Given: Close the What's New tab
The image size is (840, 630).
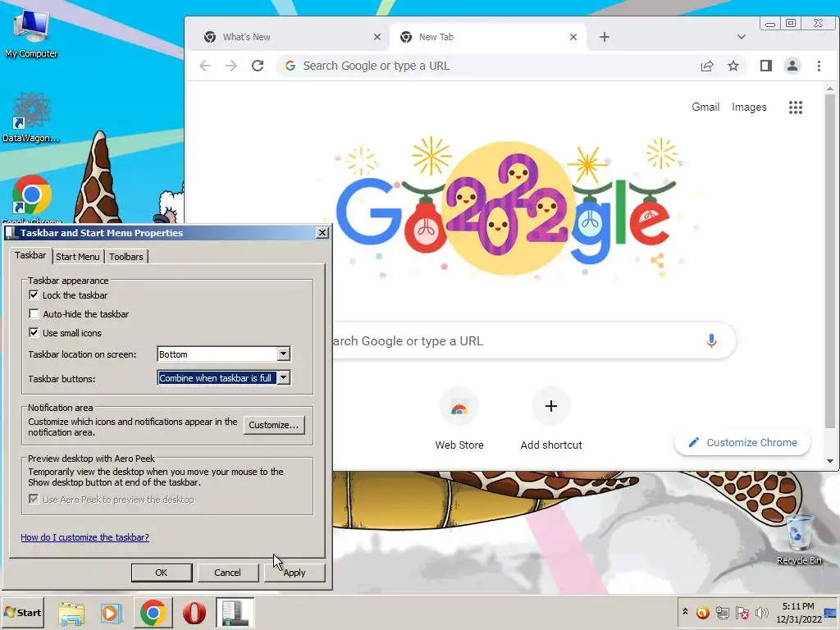Looking at the screenshot, I should pyautogui.click(x=377, y=37).
